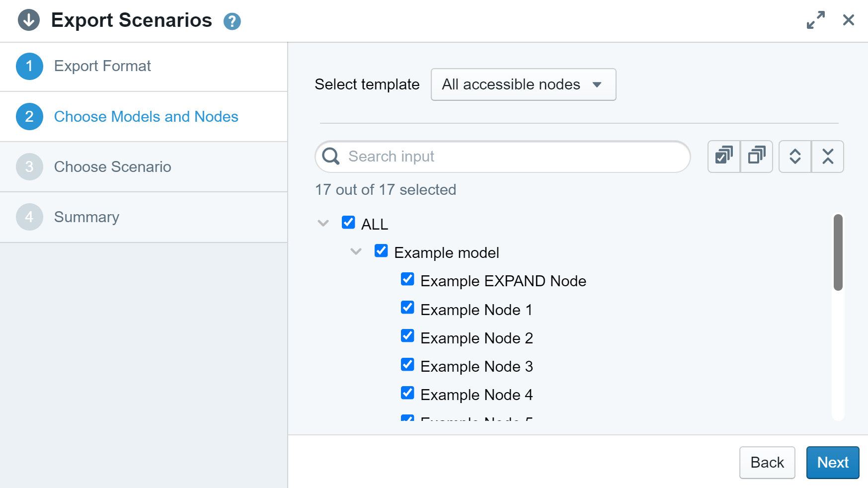This screenshot has width=868, height=488.
Task: Collapse all tree nodes icon
Action: pyautogui.click(x=828, y=157)
